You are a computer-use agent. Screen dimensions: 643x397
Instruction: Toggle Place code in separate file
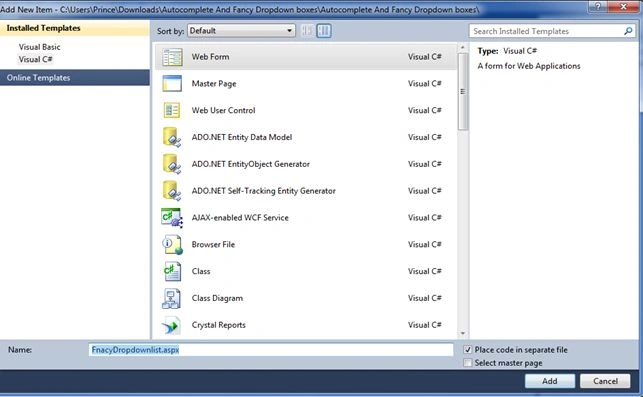coord(467,350)
